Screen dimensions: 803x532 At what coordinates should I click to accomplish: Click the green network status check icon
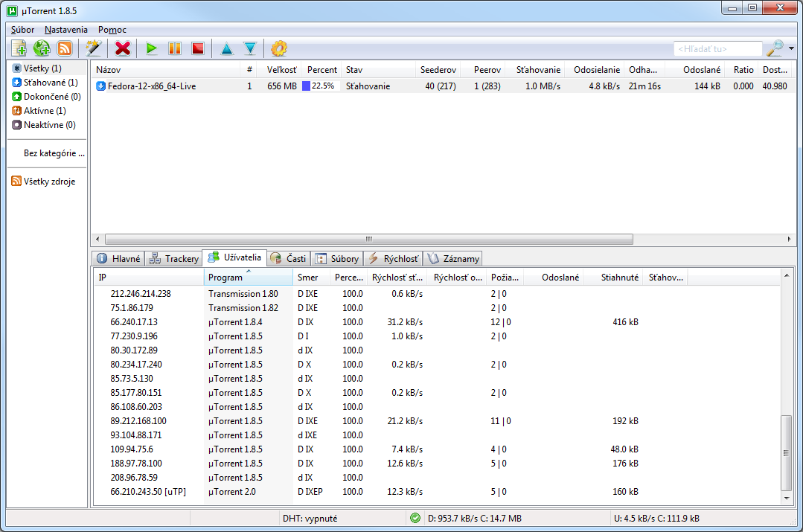click(415, 518)
